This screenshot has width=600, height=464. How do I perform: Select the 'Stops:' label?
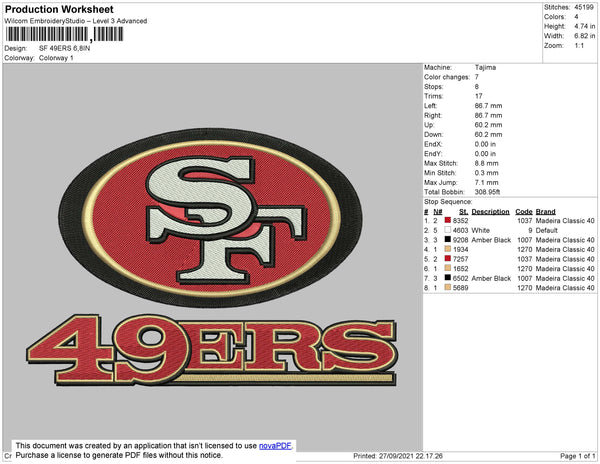click(x=432, y=86)
